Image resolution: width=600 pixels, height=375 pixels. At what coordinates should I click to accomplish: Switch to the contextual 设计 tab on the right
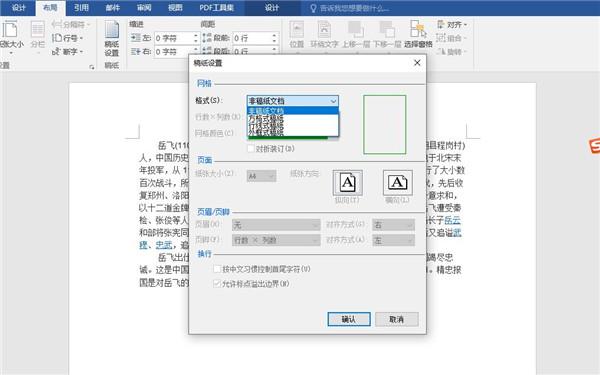pos(272,8)
